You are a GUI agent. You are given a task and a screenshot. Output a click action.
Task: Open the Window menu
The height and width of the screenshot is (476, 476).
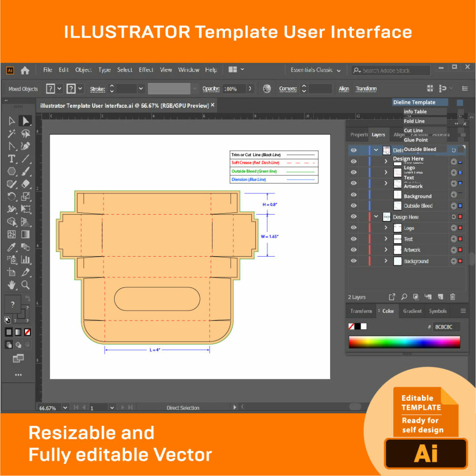(189, 69)
